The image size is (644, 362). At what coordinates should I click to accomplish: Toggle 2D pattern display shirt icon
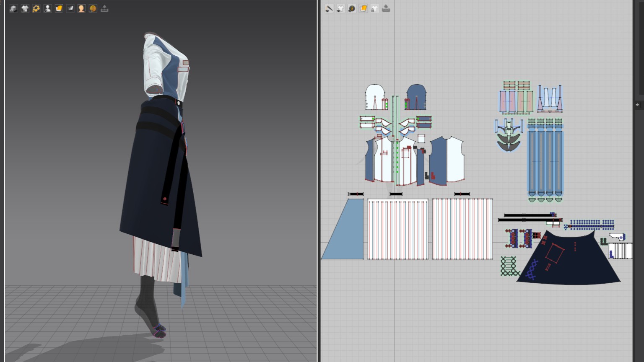(340, 8)
